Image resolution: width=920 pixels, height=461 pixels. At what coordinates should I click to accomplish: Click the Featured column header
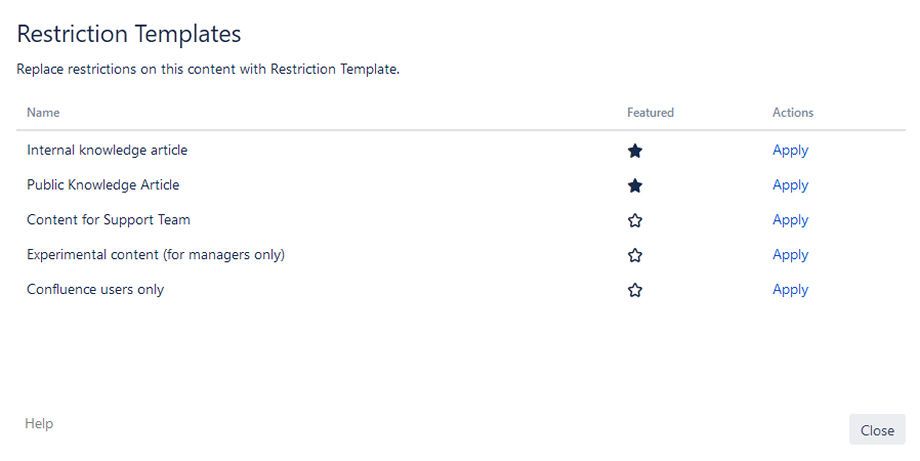pos(650,113)
